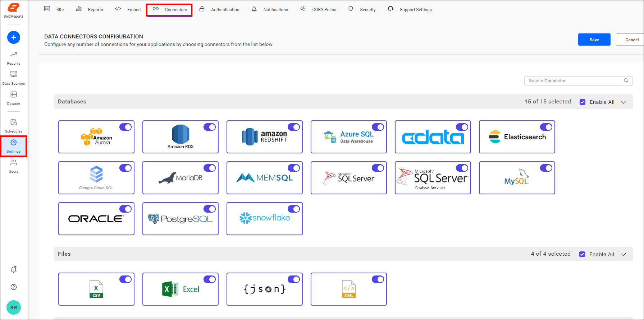Click the '15 of 15 selected' text

point(548,102)
